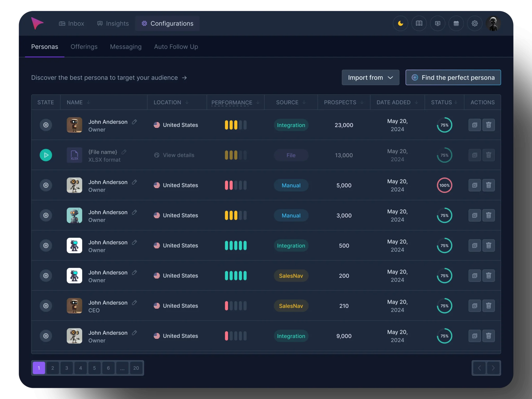Click the video tutorial icon in header

tap(438, 23)
